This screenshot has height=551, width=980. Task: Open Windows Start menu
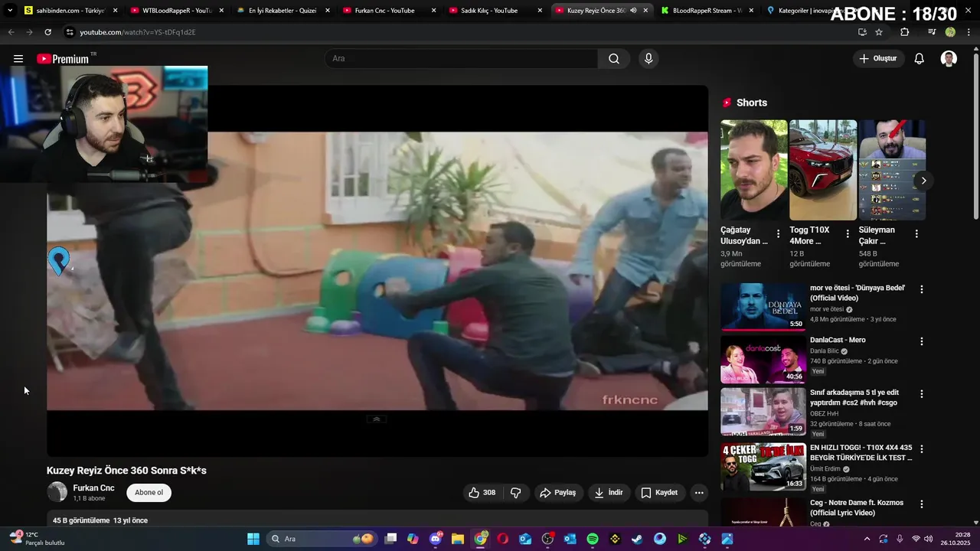point(253,539)
